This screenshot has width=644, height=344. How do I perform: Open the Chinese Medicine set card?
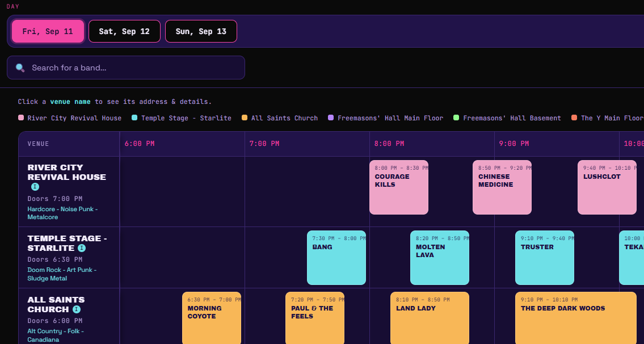click(x=502, y=187)
